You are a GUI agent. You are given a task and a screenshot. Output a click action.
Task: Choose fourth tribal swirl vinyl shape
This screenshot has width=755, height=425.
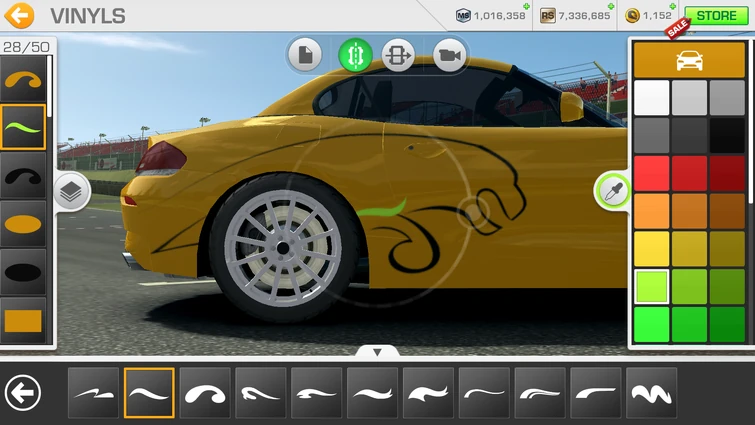(261, 393)
